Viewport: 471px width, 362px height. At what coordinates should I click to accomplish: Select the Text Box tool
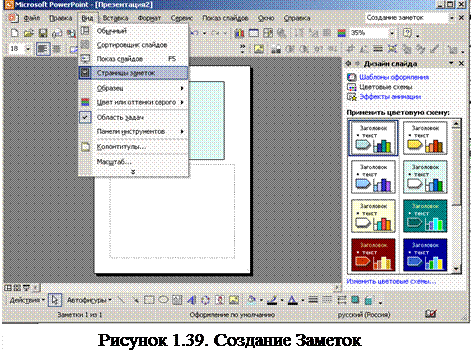click(x=177, y=300)
